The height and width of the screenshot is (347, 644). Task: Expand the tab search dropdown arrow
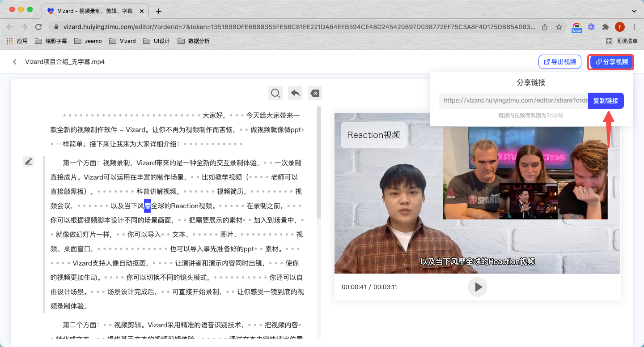634,11
